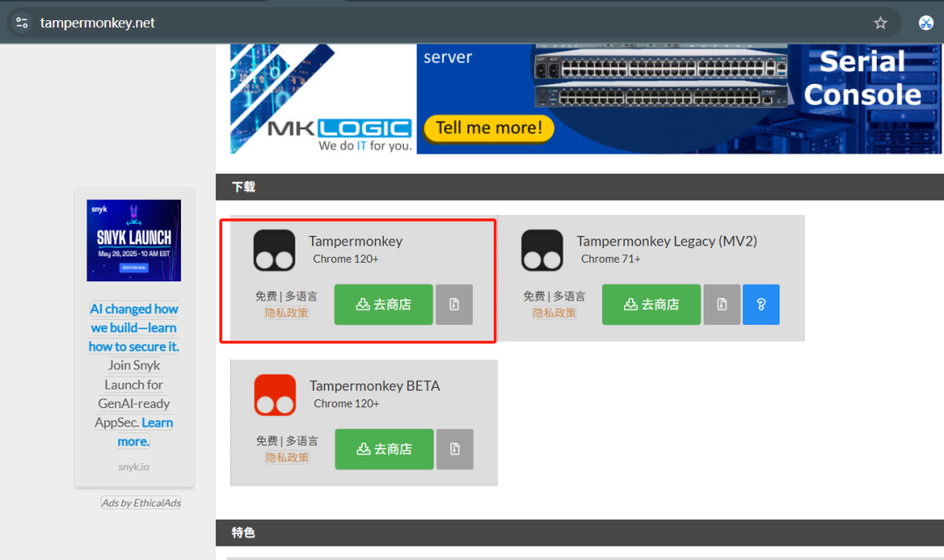Screen dimensions: 944x560
Task: Click the Tampermonkey BETA title
Action: click(x=374, y=385)
